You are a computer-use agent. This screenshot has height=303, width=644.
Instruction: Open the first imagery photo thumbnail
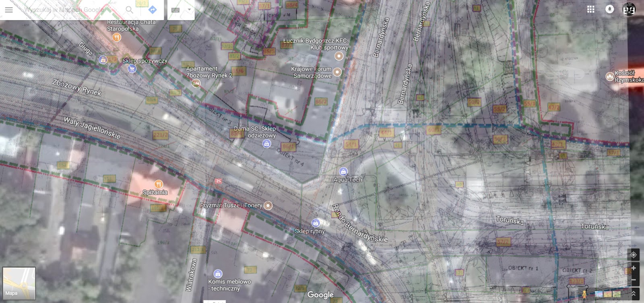(599, 294)
